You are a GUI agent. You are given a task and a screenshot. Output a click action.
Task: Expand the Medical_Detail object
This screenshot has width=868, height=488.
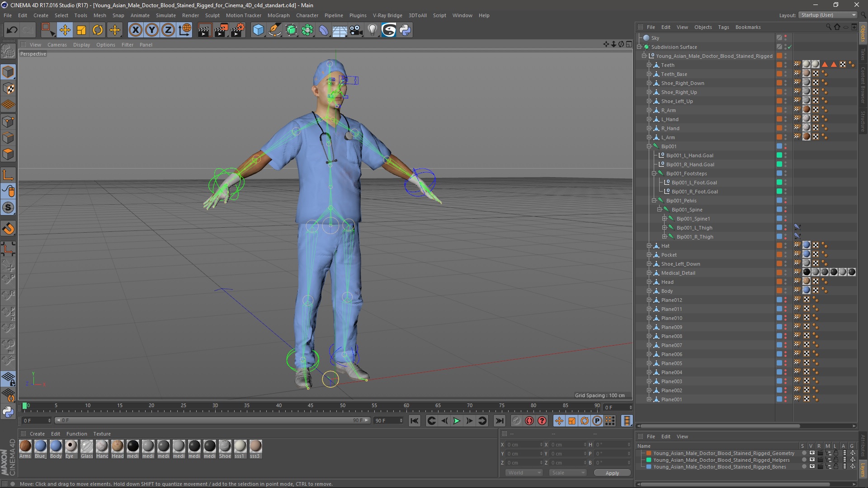649,273
